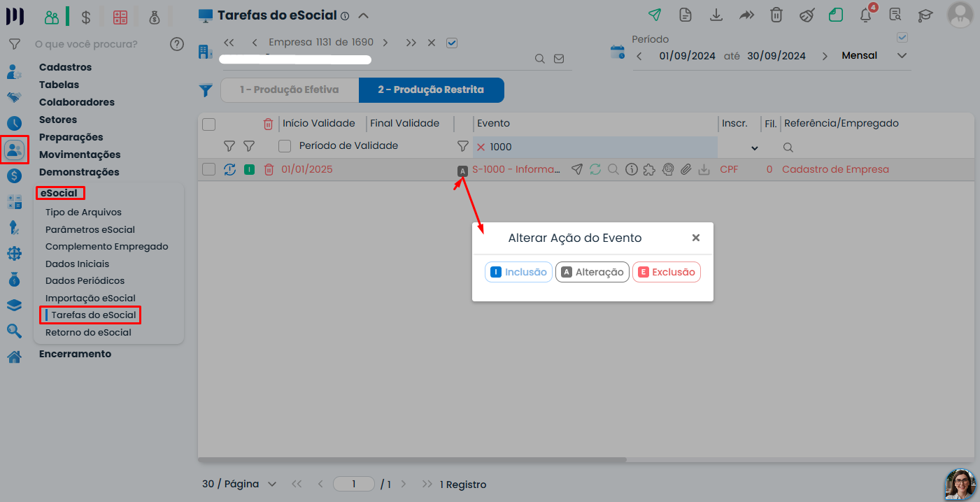Toggle the checkbox above Mensal period
Image resolution: width=980 pixels, height=502 pixels.
point(902,37)
